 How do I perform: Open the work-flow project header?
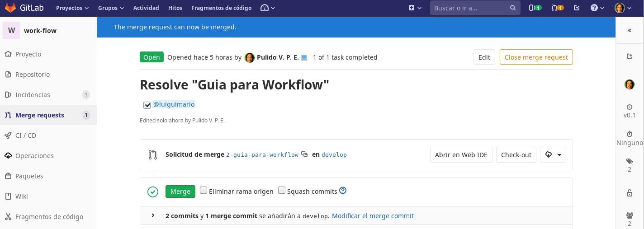click(x=48, y=31)
